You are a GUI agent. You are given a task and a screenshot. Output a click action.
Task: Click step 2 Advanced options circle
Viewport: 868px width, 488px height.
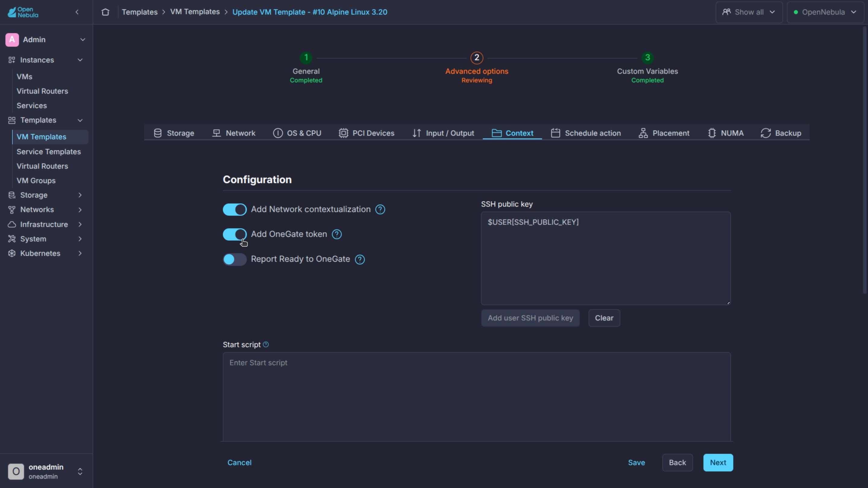click(x=477, y=58)
